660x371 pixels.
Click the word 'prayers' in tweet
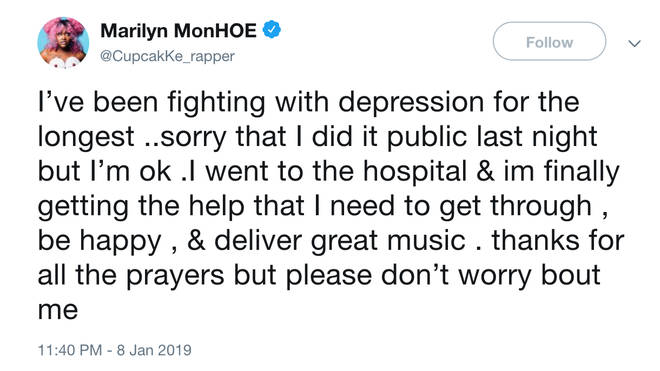(x=175, y=276)
